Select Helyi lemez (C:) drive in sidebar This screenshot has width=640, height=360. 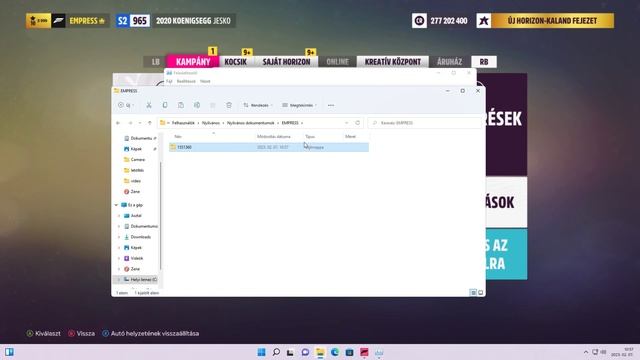click(x=140, y=280)
